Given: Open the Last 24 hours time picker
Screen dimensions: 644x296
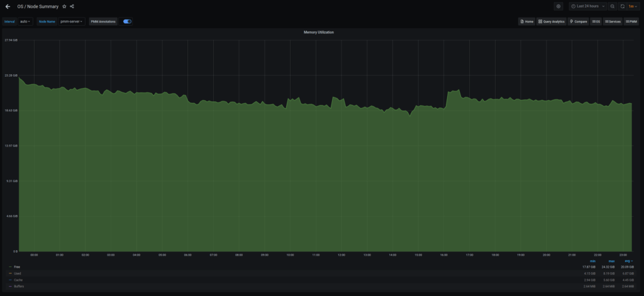Looking at the screenshot, I should pos(588,6).
